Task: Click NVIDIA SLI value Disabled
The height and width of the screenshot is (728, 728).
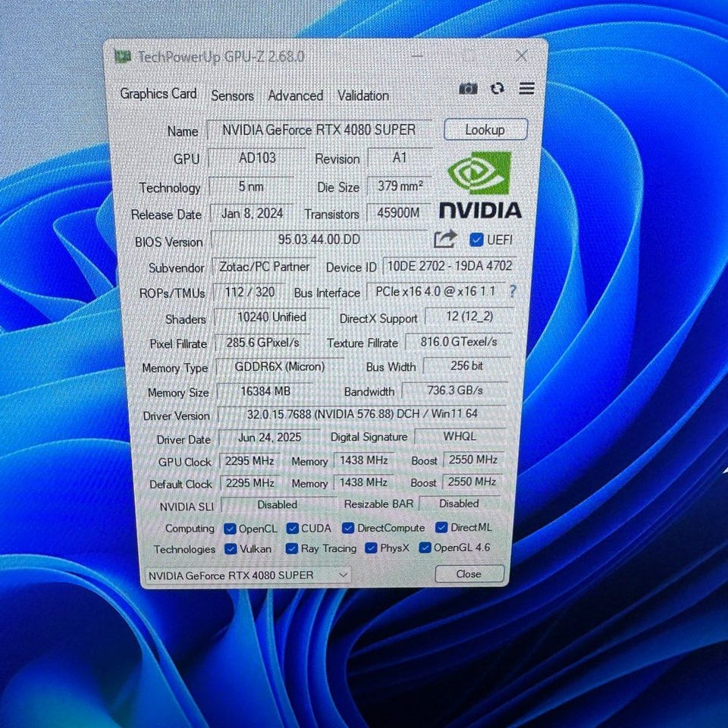Action: pos(278,505)
